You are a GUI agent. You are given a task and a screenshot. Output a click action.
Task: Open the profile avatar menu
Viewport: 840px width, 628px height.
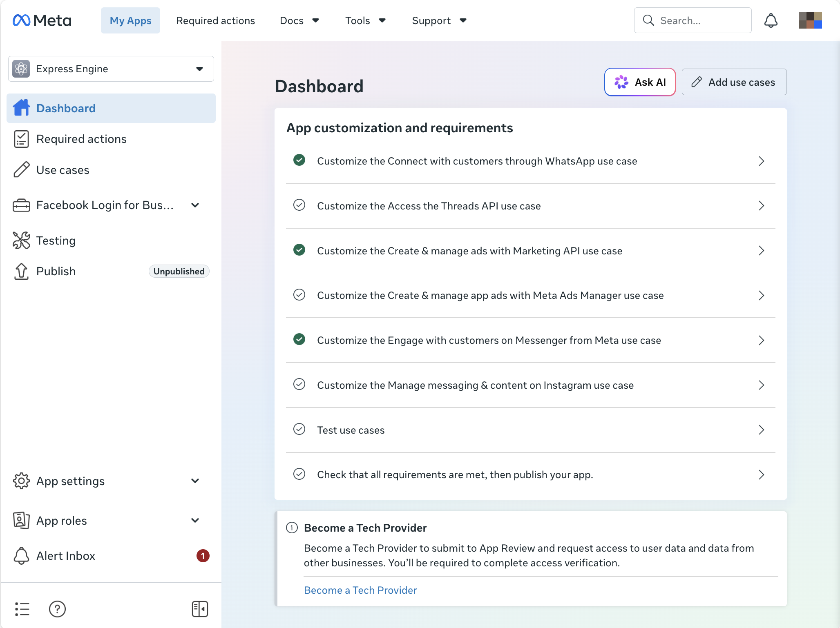point(810,20)
